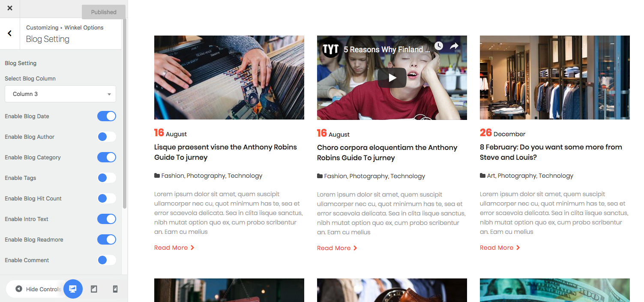Switch to desktop preview device icon

(73, 289)
